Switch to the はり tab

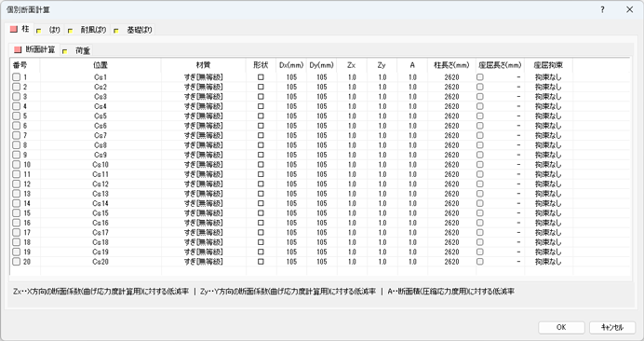pos(49,30)
